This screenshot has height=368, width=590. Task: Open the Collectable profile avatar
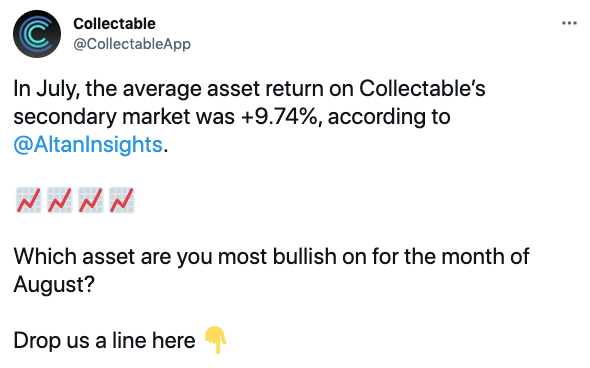[37, 34]
